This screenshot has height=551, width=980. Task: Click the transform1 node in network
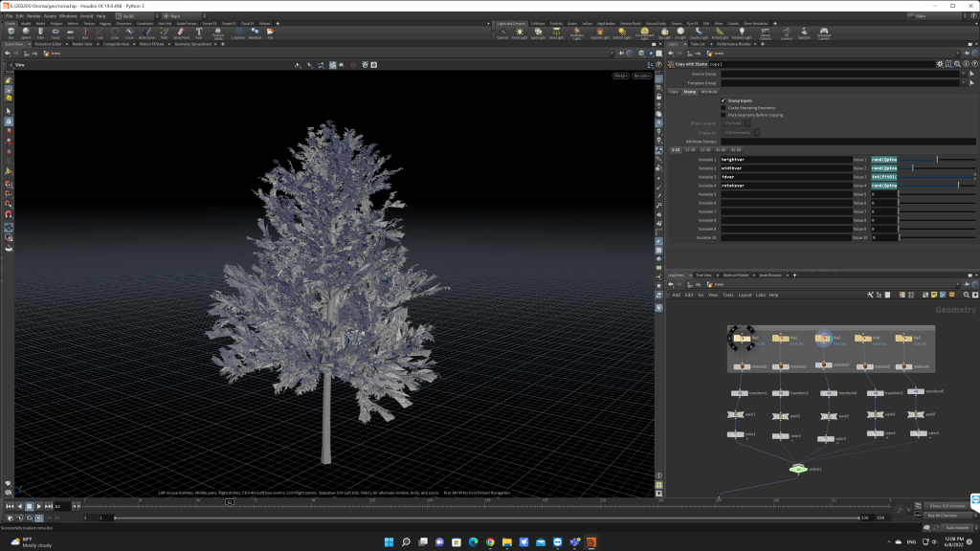click(x=740, y=392)
